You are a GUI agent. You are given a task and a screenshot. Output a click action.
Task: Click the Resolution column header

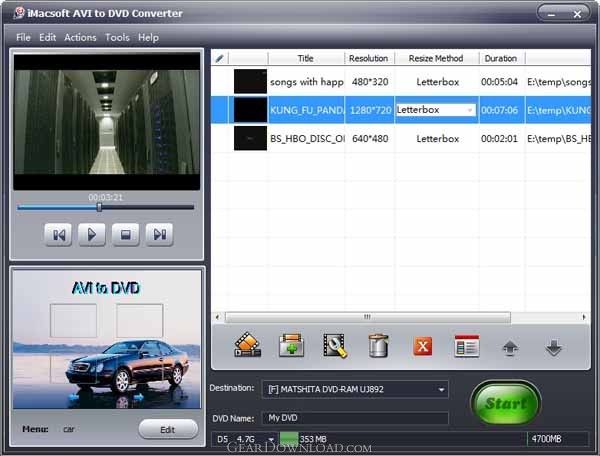coord(369,58)
